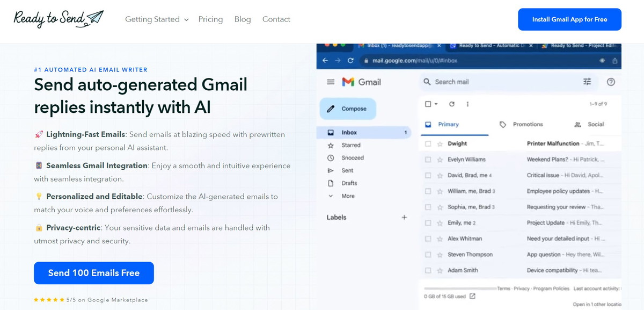The width and height of the screenshot is (644, 310).
Task: Expand the Getting Started dropdown menu
Action: click(157, 19)
